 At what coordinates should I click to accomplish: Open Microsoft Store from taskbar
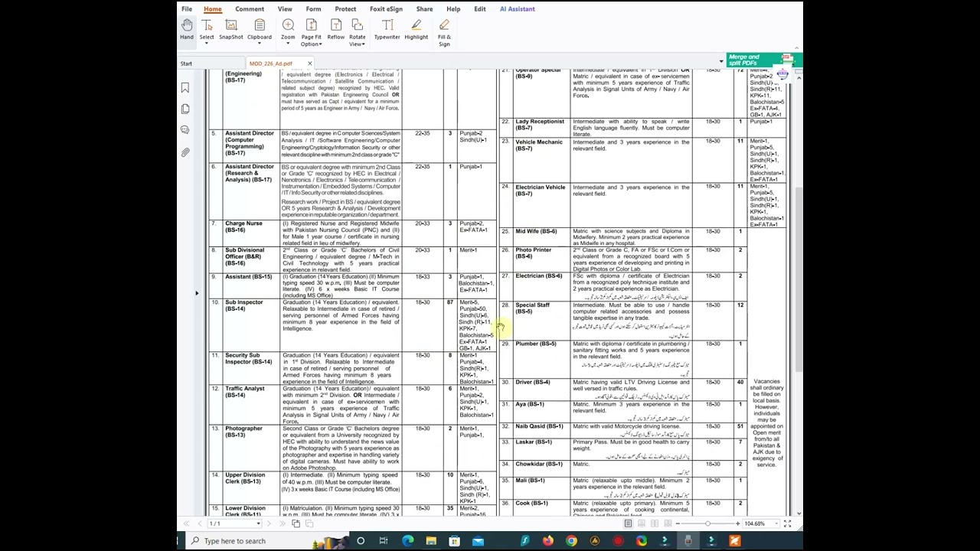tap(454, 541)
